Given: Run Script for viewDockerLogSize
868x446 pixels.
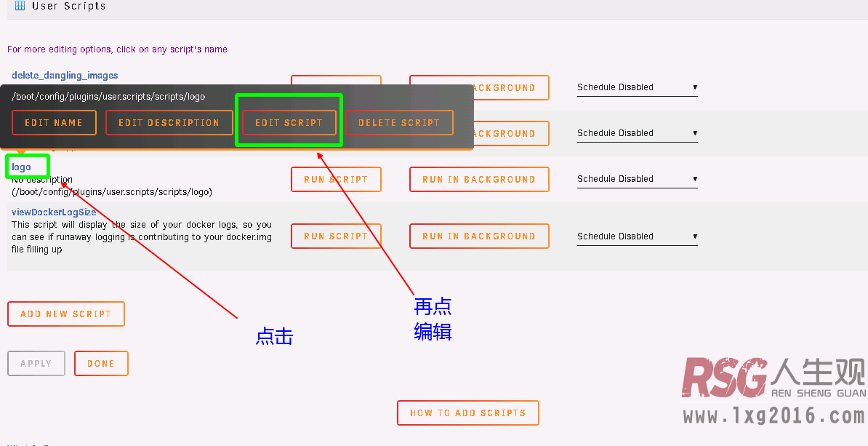Looking at the screenshot, I should point(336,236).
